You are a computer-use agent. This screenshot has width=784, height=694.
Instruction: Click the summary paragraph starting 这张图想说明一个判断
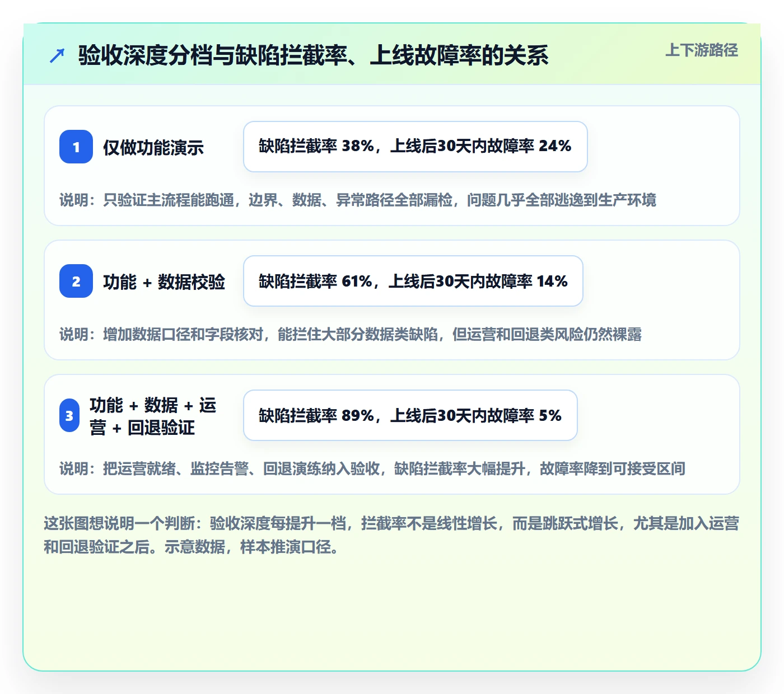[x=391, y=535]
